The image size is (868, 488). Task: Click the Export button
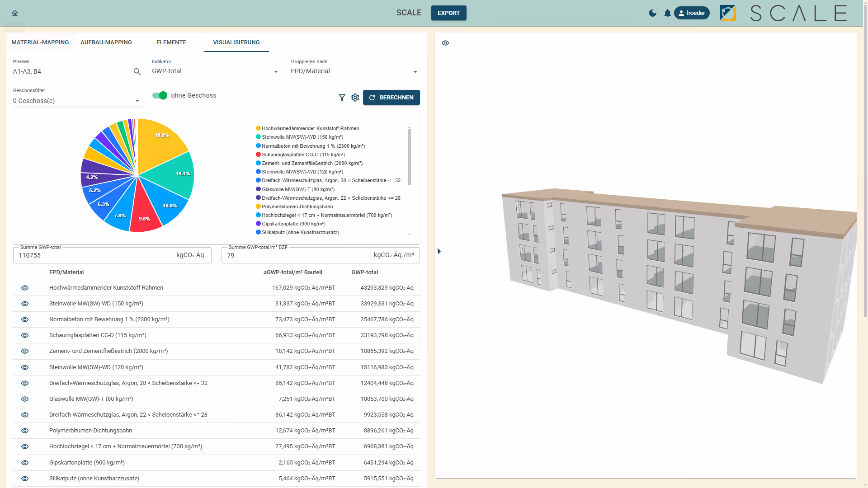(x=448, y=13)
